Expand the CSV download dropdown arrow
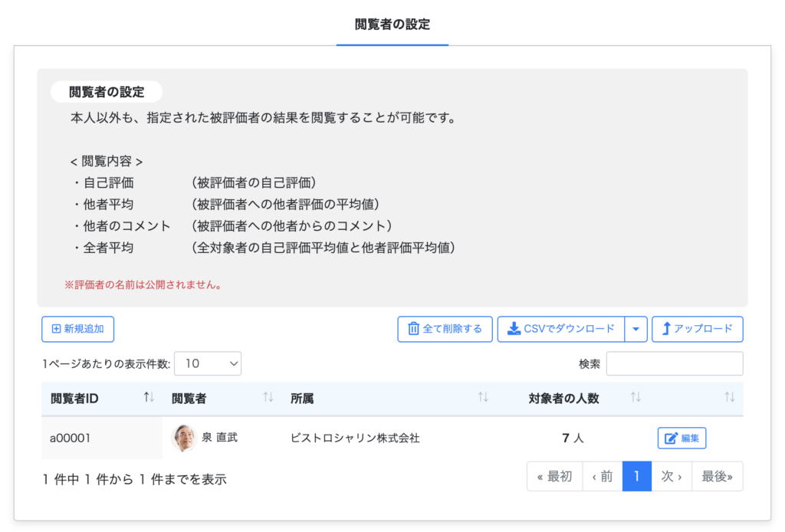This screenshot has height=532, width=785. [x=636, y=329]
